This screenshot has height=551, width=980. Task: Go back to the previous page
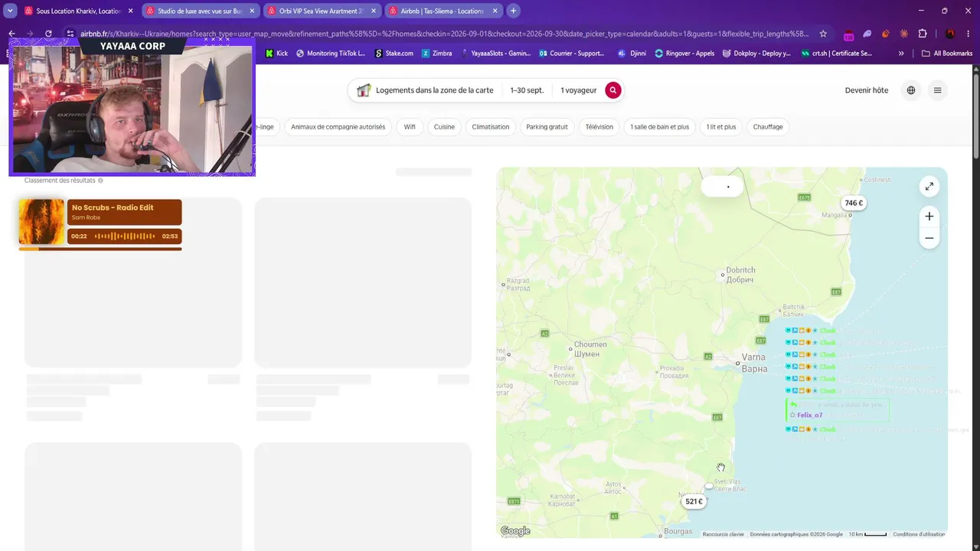click(11, 34)
